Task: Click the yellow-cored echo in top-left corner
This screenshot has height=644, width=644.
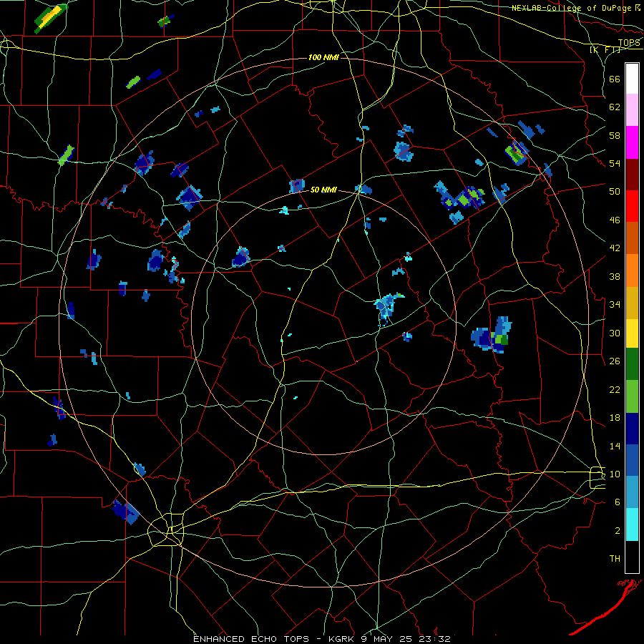Action: (51, 18)
